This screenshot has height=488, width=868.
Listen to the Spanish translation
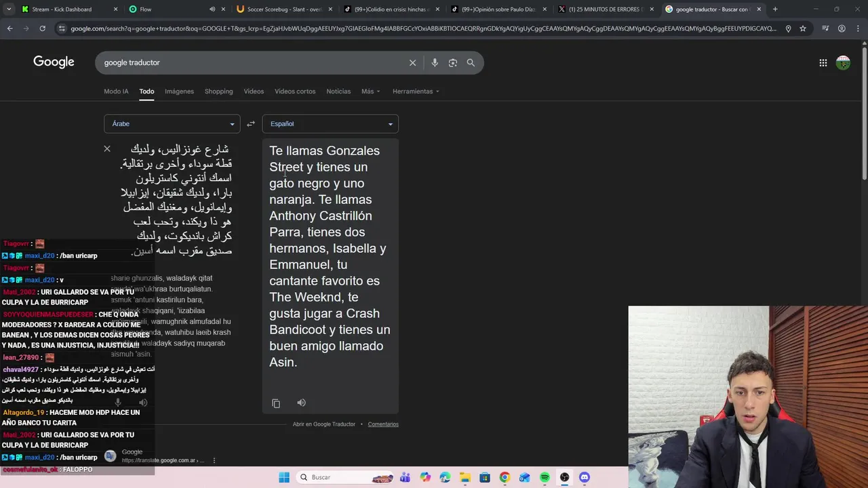301,403
